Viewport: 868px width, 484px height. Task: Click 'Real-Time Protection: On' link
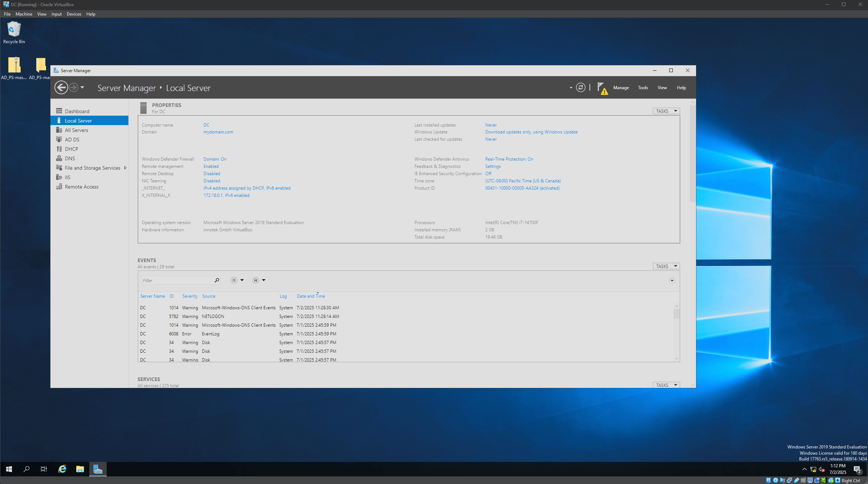(509, 159)
